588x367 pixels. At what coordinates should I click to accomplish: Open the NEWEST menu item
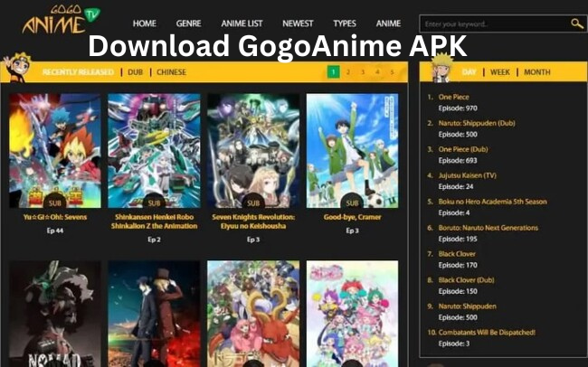[298, 24]
